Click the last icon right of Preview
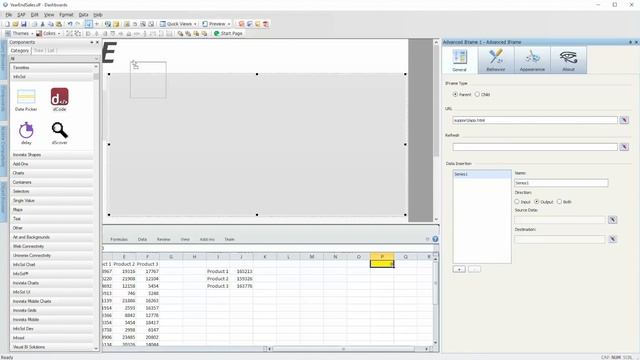The image size is (640, 360). 266,24
